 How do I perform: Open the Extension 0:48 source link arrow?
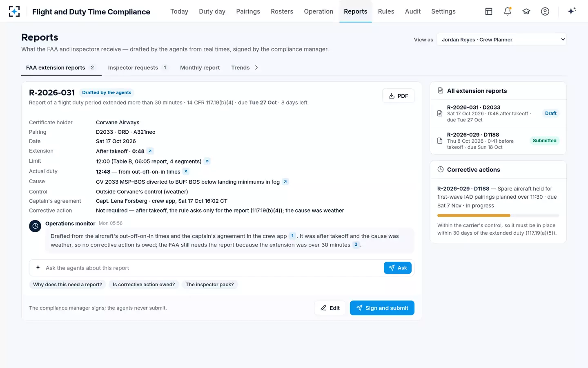(x=150, y=151)
